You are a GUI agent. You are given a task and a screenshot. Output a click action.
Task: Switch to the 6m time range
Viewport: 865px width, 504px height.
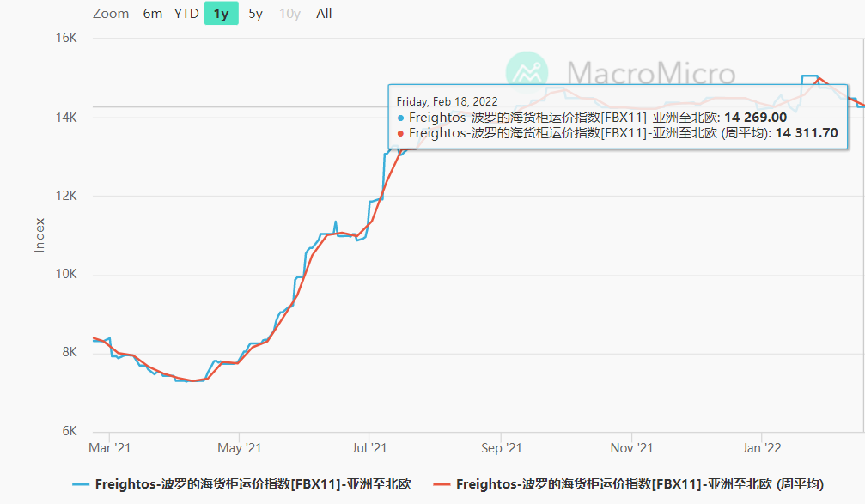click(152, 14)
